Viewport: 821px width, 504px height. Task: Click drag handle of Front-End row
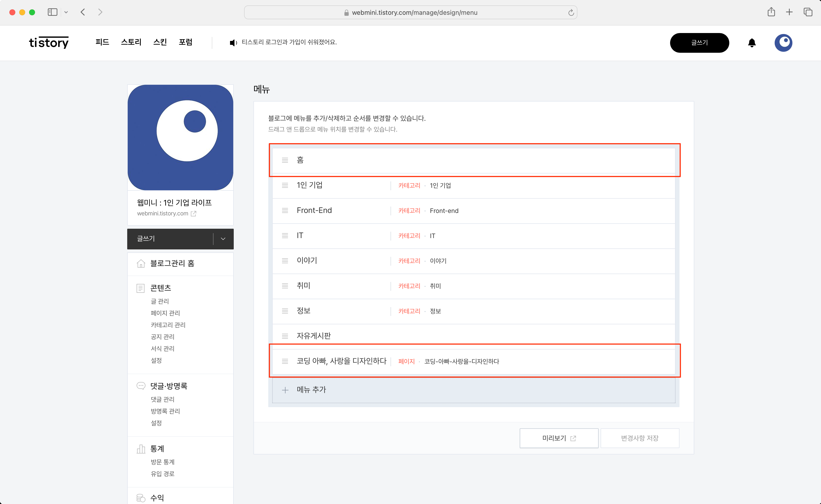[x=285, y=211]
